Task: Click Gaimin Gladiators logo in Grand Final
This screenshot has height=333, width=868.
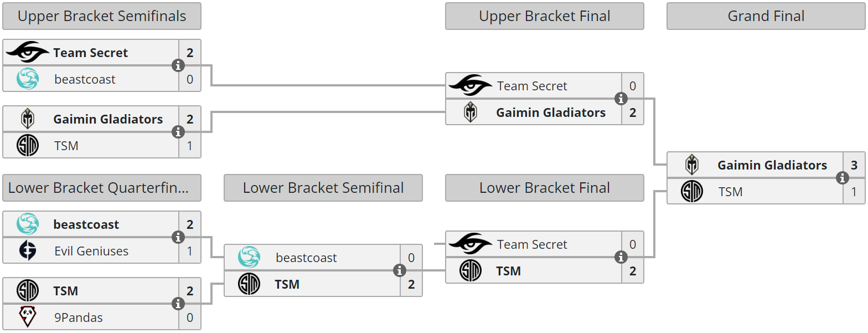Action: (692, 165)
